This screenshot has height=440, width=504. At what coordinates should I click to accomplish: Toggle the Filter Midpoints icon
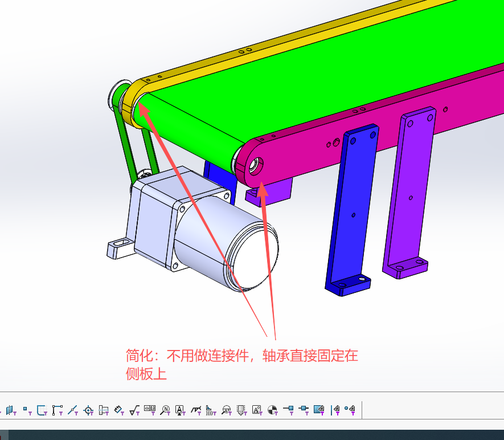(x=73, y=410)
